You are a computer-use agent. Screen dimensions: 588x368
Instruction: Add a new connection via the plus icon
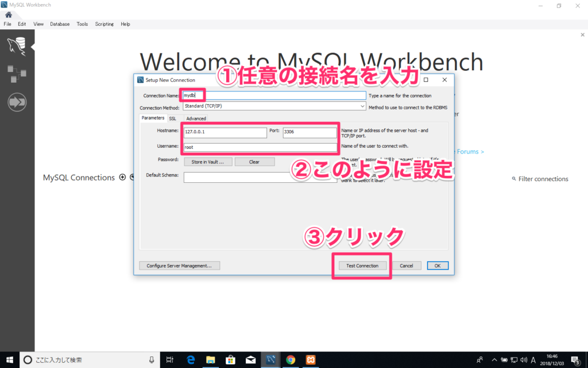pyautogui.click(x=122, y=177)
